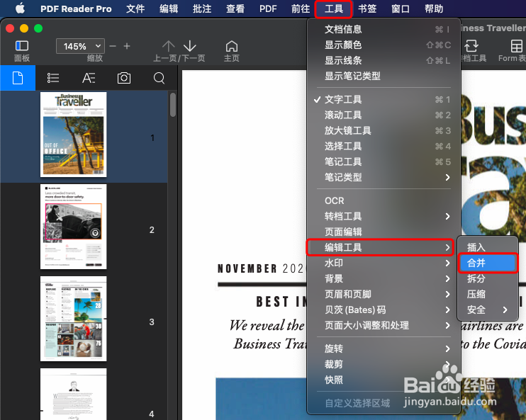This screenshot has height=420, width=526.
Task: Select page 4 thumbnail
Action: pos(74,395)
